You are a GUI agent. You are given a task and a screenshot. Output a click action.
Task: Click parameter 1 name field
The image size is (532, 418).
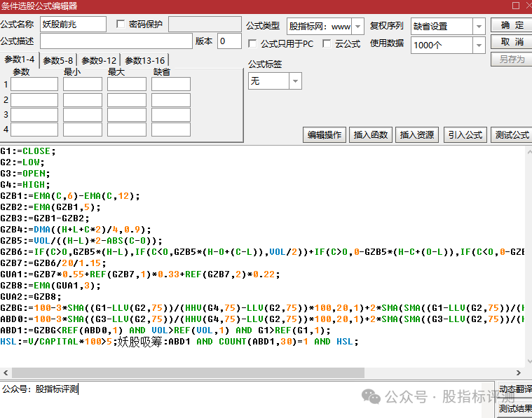34,84
